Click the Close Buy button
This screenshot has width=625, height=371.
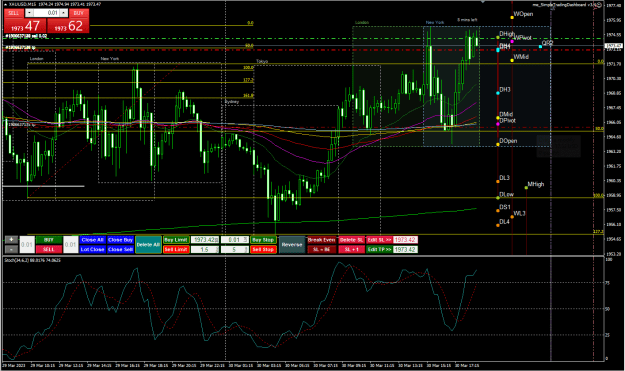point(120,240)
